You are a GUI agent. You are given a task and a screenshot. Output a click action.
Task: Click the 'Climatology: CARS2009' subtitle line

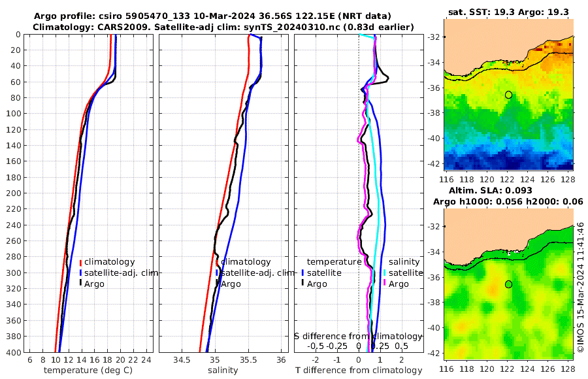pyautogui.click(x=223, y=27)
